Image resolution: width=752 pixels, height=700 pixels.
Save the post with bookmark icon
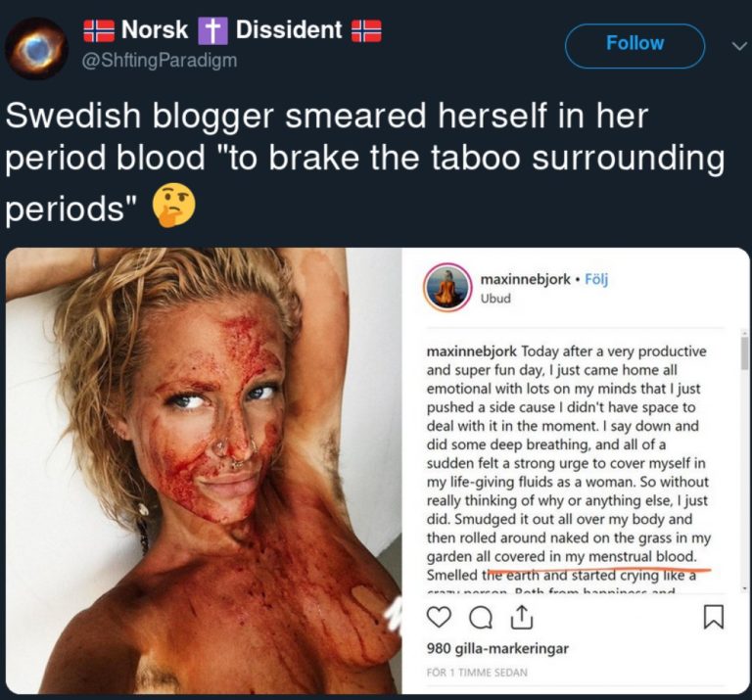click(x=713, y=617)
